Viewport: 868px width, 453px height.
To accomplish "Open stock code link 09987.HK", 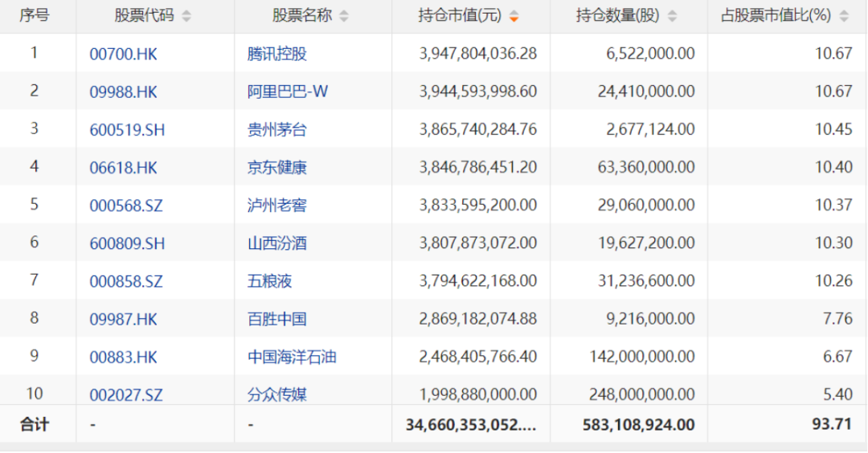I will 124,319.
